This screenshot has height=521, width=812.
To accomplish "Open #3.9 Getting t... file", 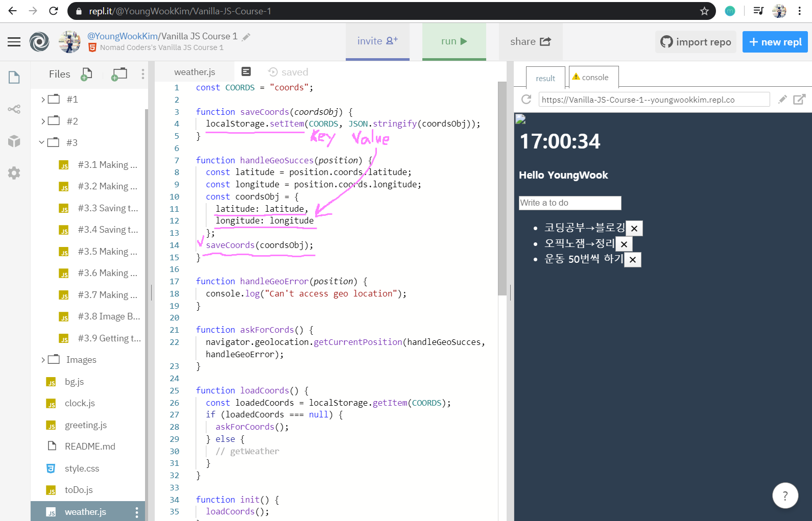I will pos(99,338).
